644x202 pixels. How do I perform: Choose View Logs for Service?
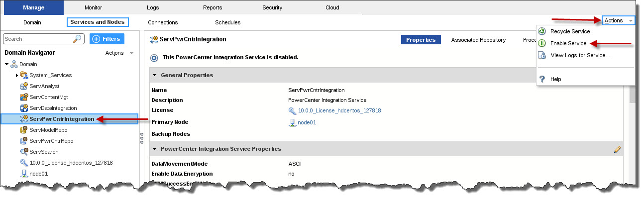click(x=580, y=55)
